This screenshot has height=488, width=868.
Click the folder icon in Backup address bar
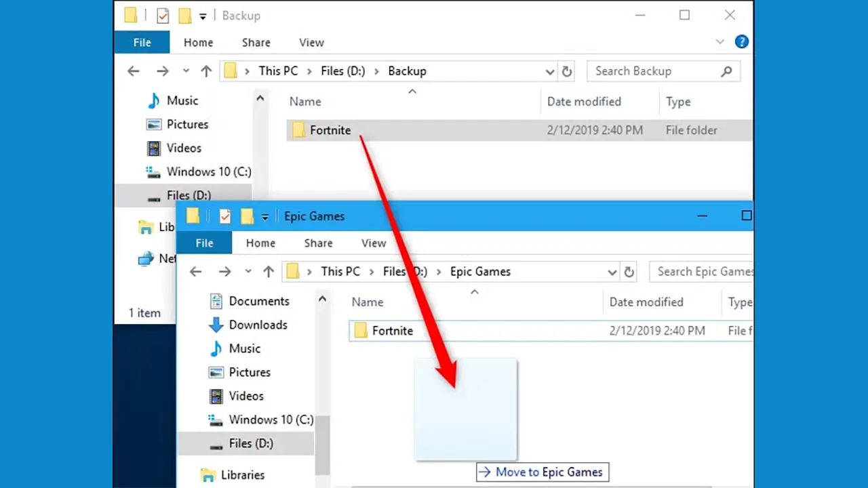[231, 71]
